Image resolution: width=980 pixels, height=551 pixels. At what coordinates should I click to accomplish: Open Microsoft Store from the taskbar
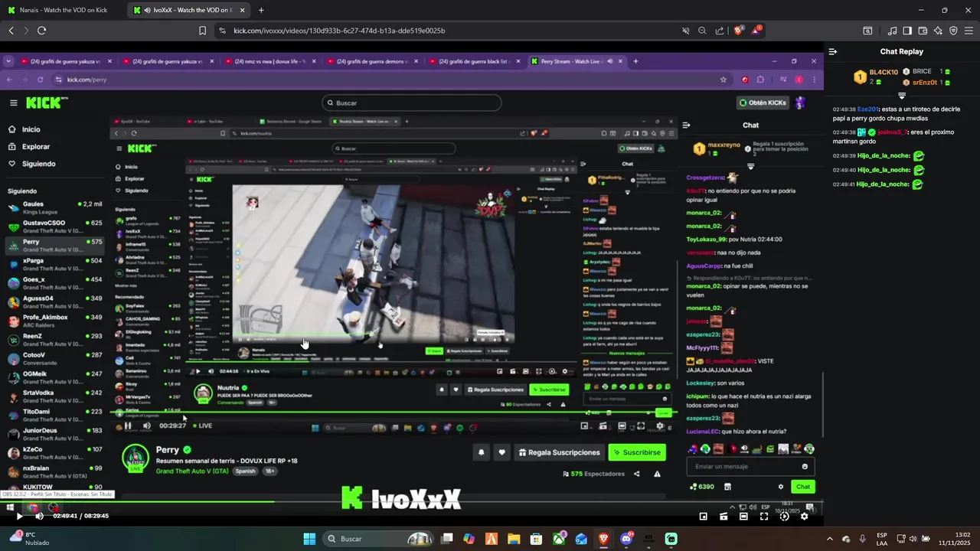point(537,539)
